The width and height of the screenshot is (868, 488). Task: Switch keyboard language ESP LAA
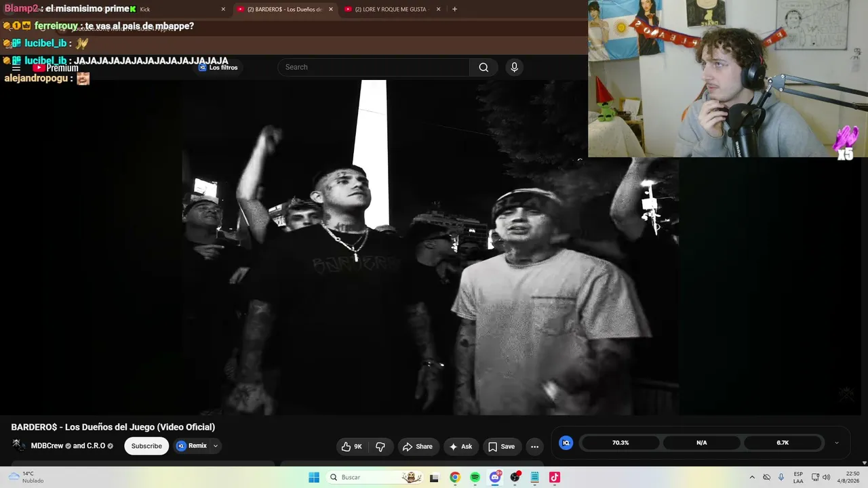[x=798, y=477]
